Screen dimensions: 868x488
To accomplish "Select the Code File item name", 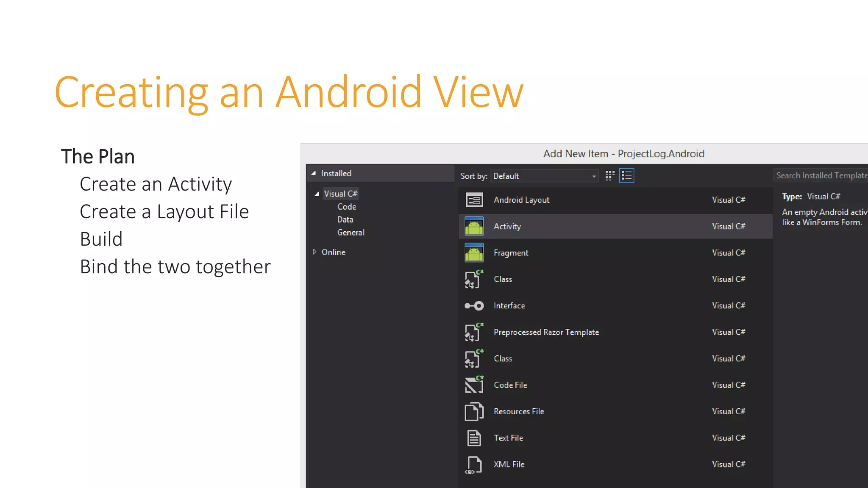I will (510, 385).
